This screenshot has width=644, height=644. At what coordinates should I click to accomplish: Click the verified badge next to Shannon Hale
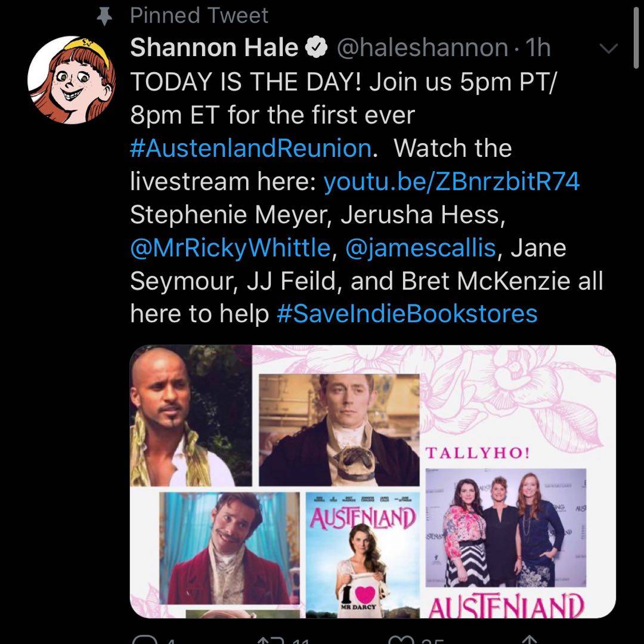point(316,48)
